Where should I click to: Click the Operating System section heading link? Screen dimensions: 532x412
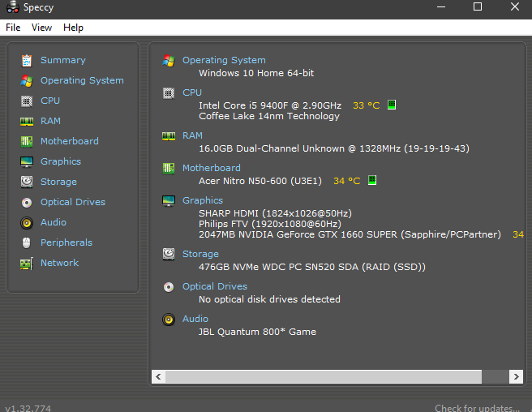coord(223,60)
